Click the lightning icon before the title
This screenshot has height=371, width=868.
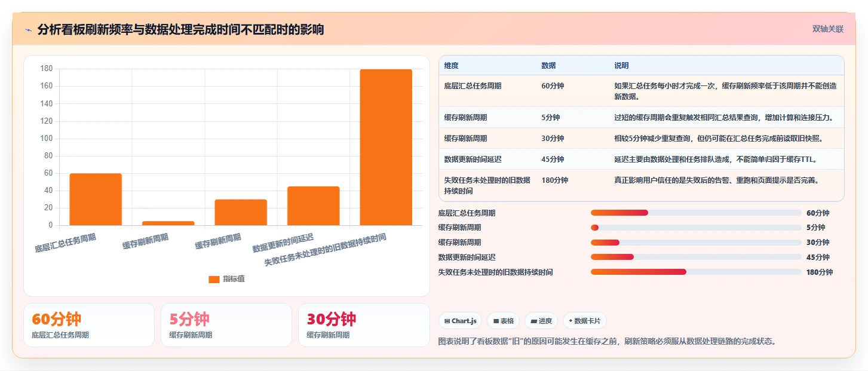point(28,30)
